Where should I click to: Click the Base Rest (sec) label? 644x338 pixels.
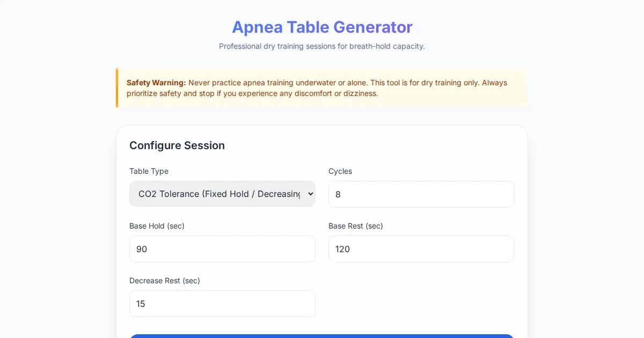click(x=356, y=226)
